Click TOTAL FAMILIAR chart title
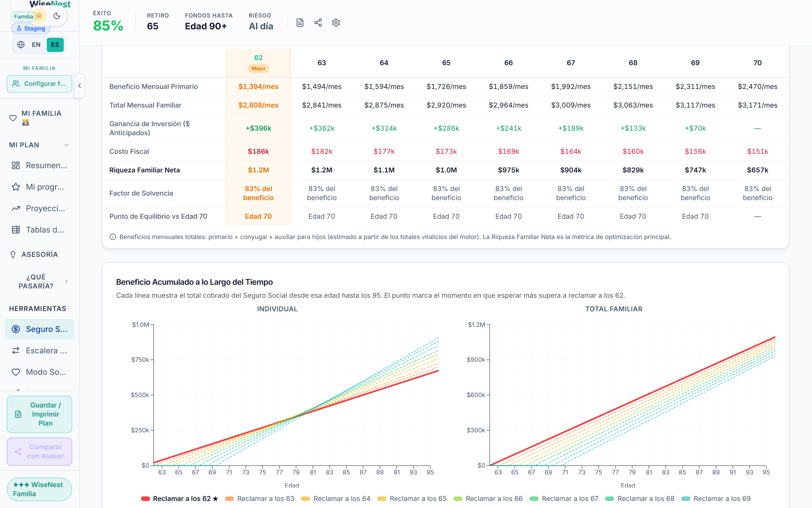The image size is (812, 508). coord(614,309)
